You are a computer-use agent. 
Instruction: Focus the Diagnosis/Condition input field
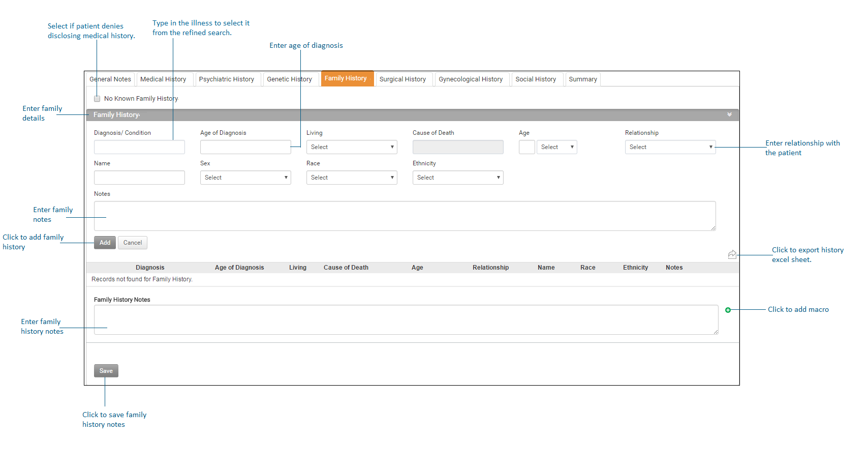(x=139, y=147)
